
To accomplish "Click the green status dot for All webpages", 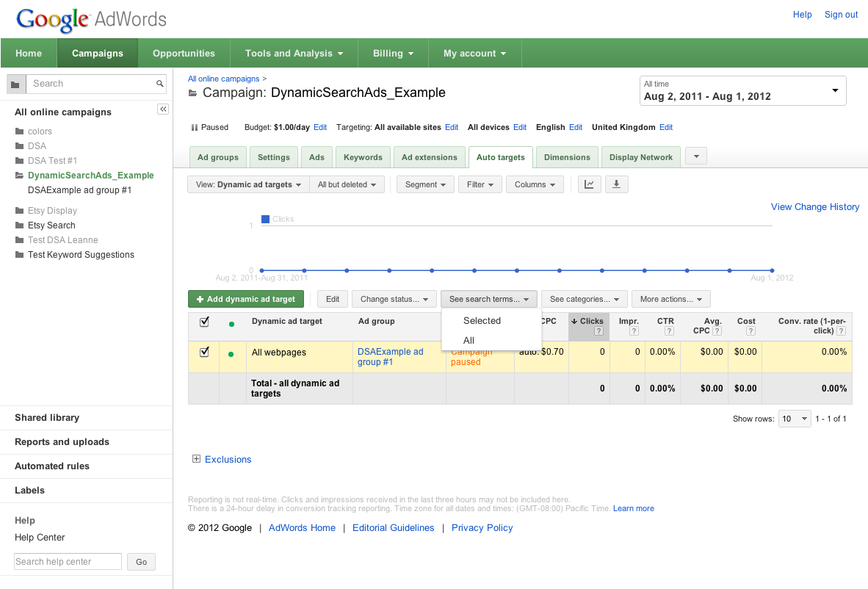I will (x=231, y=354).
